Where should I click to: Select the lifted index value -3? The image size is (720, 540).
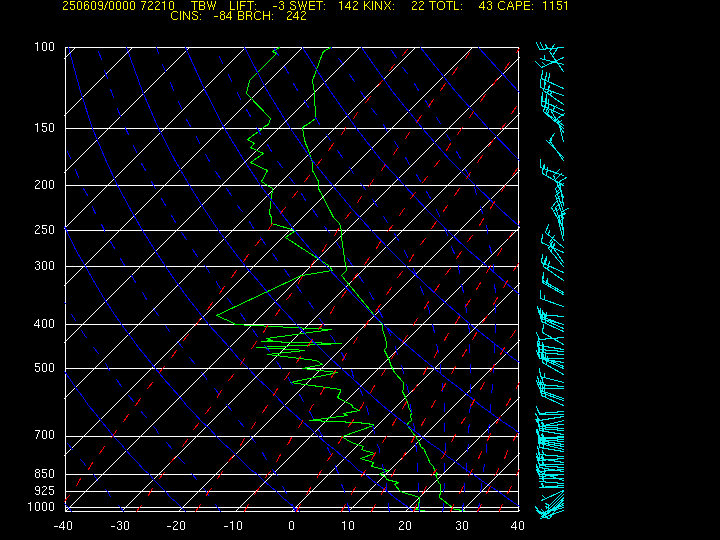pyautogui.click(x=279, y=6)
